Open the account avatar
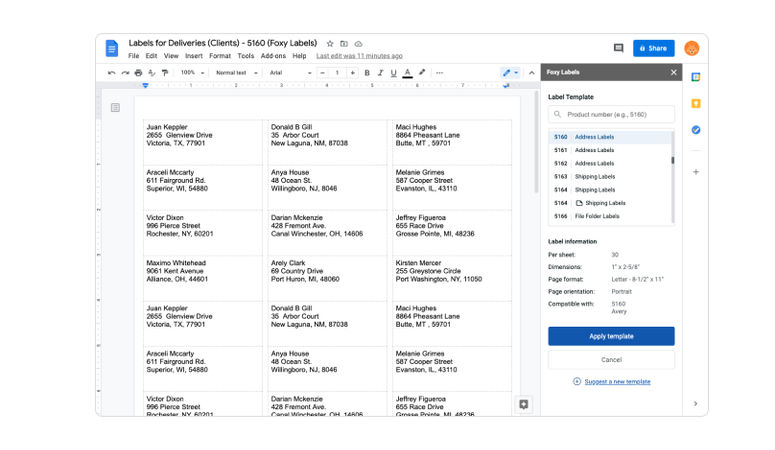Screen dimensions: 775x450 691,48
